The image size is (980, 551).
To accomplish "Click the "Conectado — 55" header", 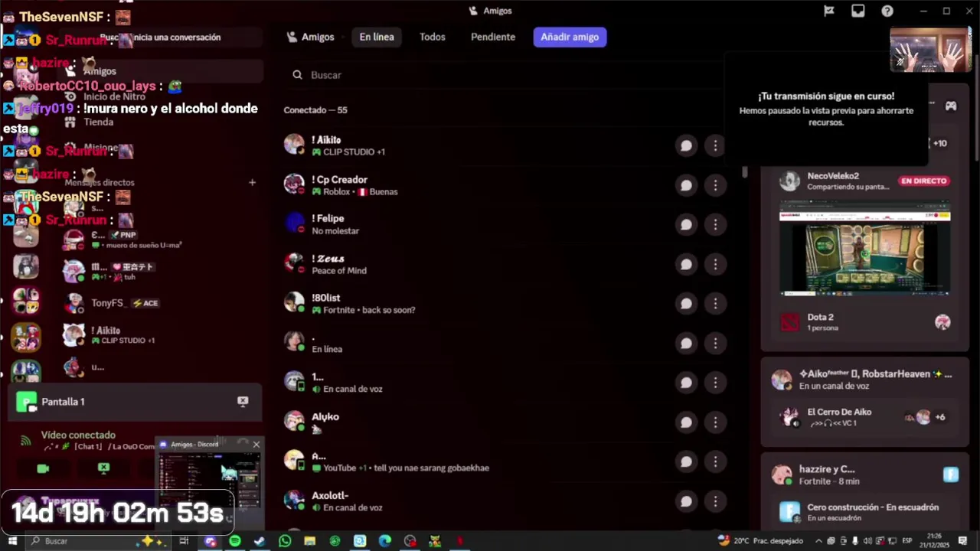I will [x=315, y=110].
